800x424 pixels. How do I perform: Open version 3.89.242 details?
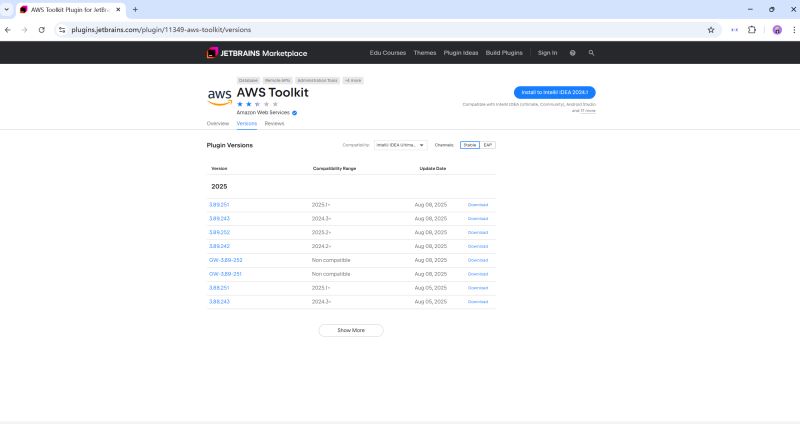[x=219, y=246]
